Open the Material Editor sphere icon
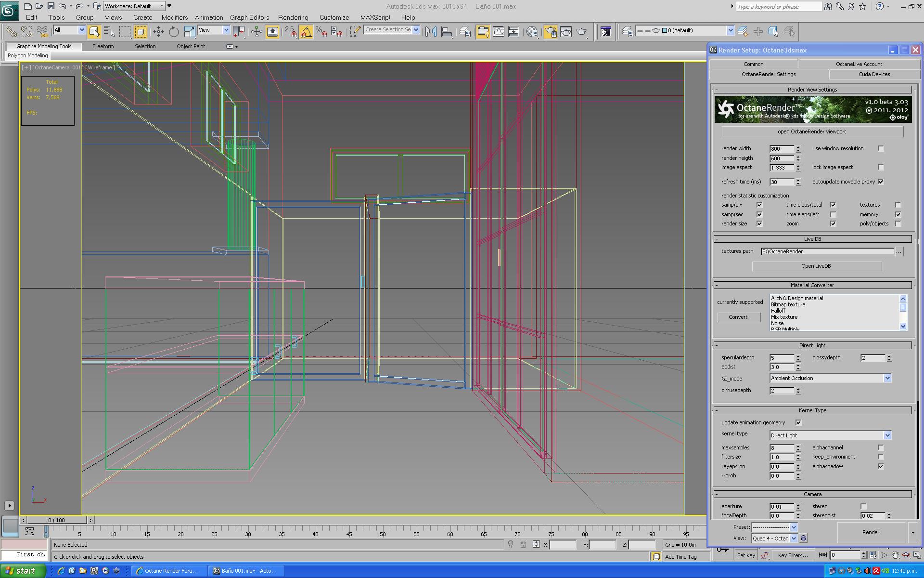This screenshot has width=924, height=578. [532, 32]
